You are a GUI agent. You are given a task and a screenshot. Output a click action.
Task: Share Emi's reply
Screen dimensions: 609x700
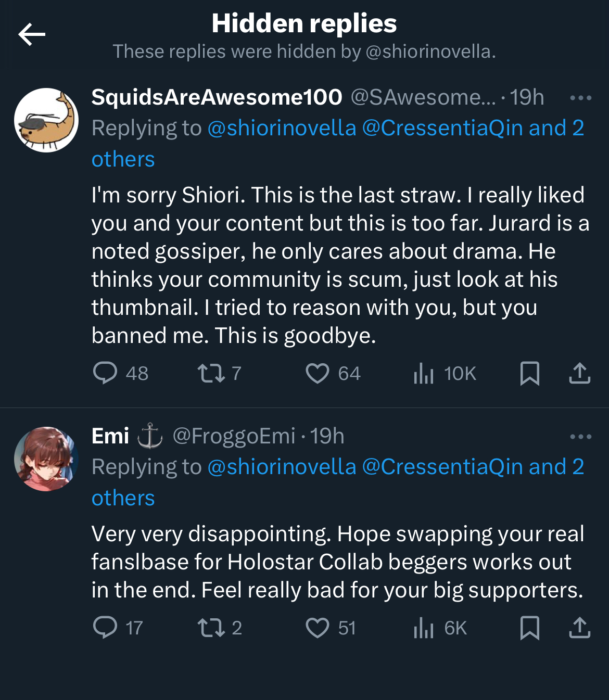click(579, 628)
